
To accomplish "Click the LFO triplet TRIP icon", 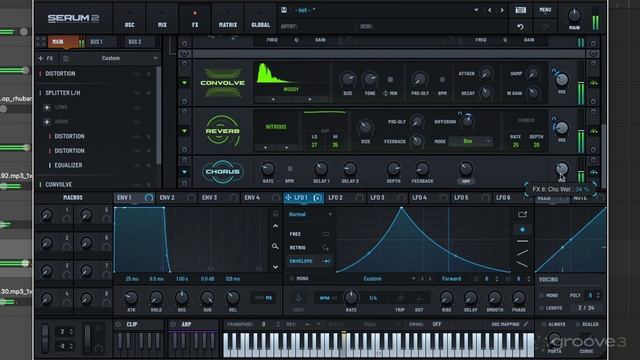I will tap(400, 299).
